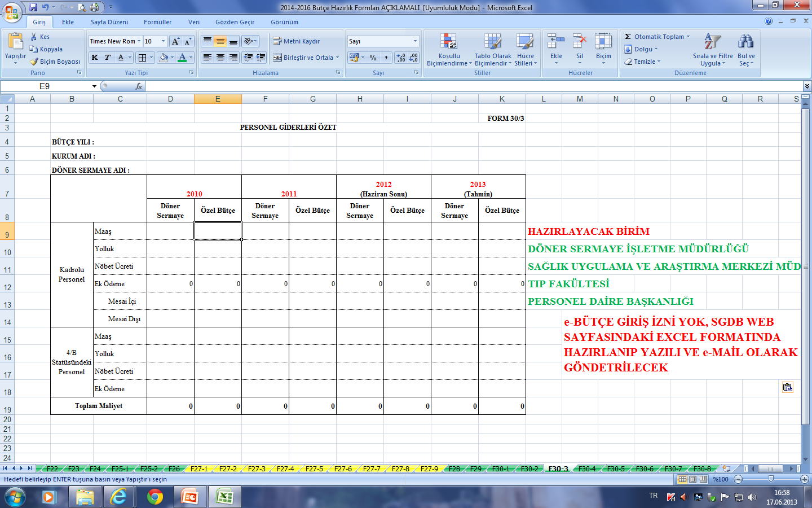Align text to bottom of cell
812x508 pixels.
[233, 41]
